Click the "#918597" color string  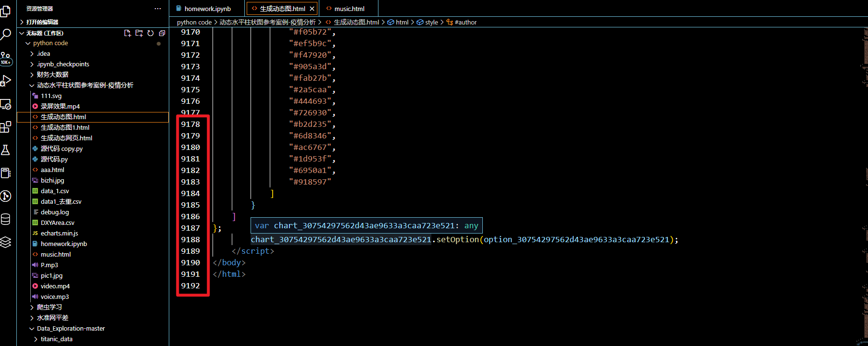click(310, 182)
